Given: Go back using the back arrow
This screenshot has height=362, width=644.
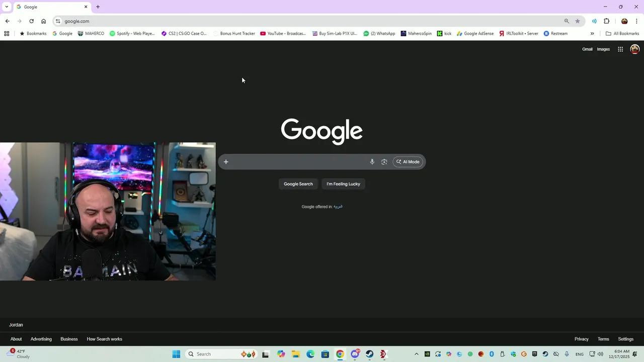Looking at the screenshot, I should pos(7,21).
